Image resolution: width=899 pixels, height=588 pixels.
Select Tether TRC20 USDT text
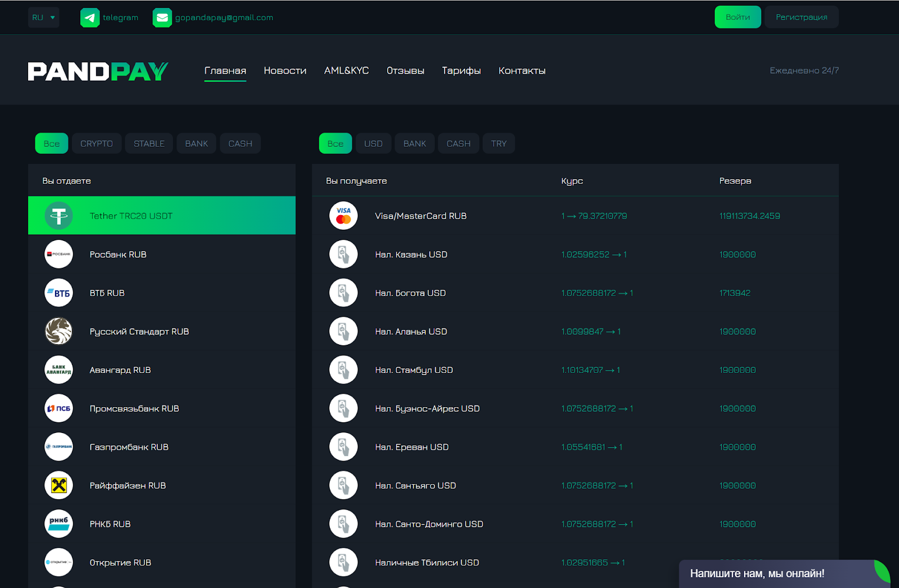131,216
